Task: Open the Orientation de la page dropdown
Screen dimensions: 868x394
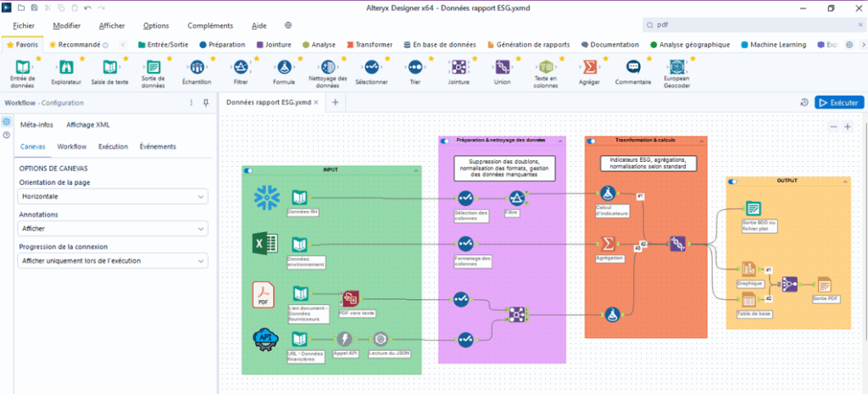Action: click(x=113, y=197)
